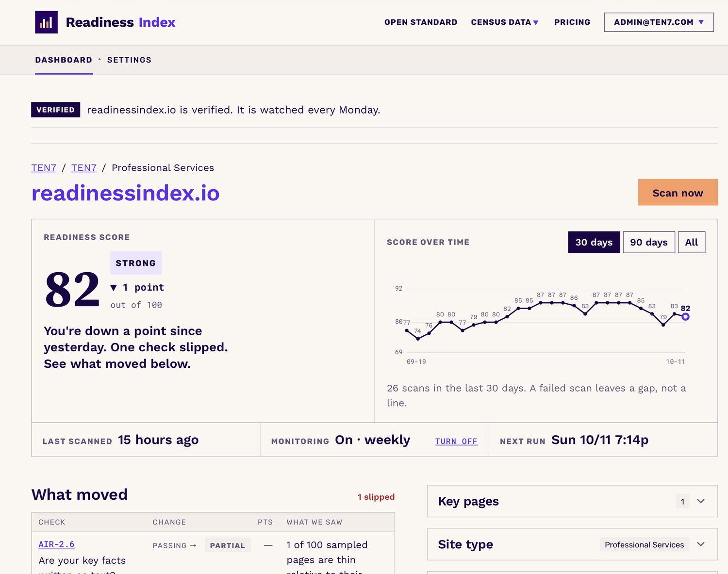Open the AIR-2.6 check link
Image resolution: width=728 pixels, height=574 pixels.
(x=56, y=544)
